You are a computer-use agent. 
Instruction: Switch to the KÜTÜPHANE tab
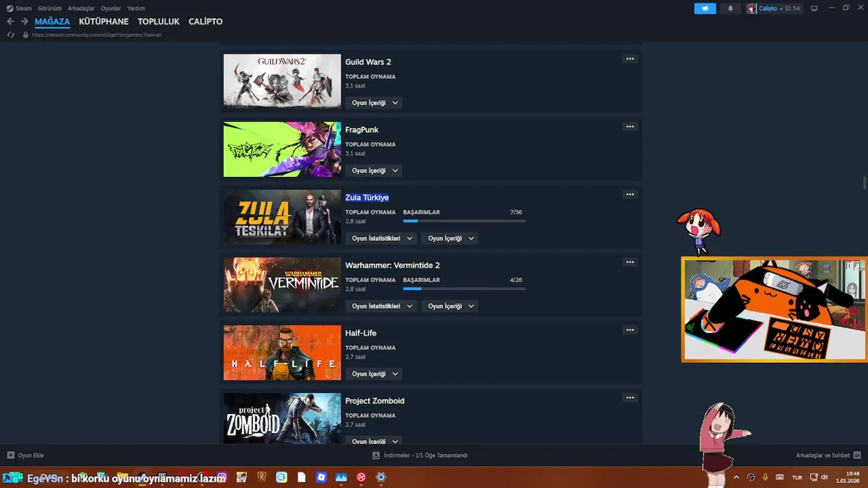(104, 22)
